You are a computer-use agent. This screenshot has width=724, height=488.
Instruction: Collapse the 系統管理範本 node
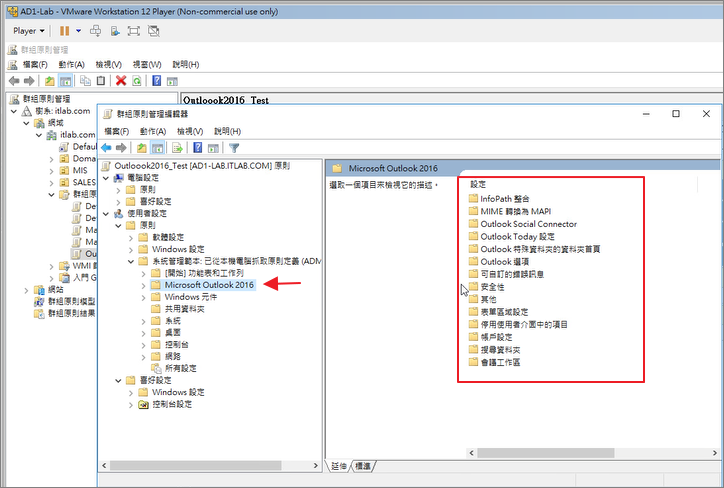pyautogui.click(x=131, y=261)
